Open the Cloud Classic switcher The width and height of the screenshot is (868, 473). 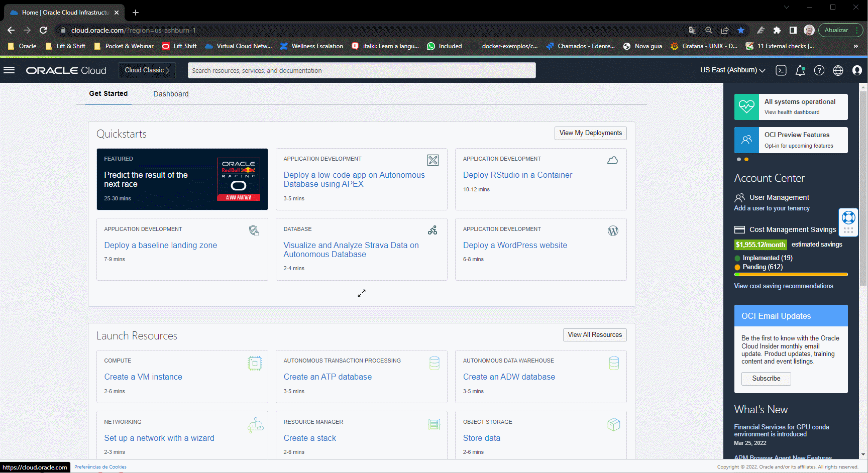coord(147,70)
